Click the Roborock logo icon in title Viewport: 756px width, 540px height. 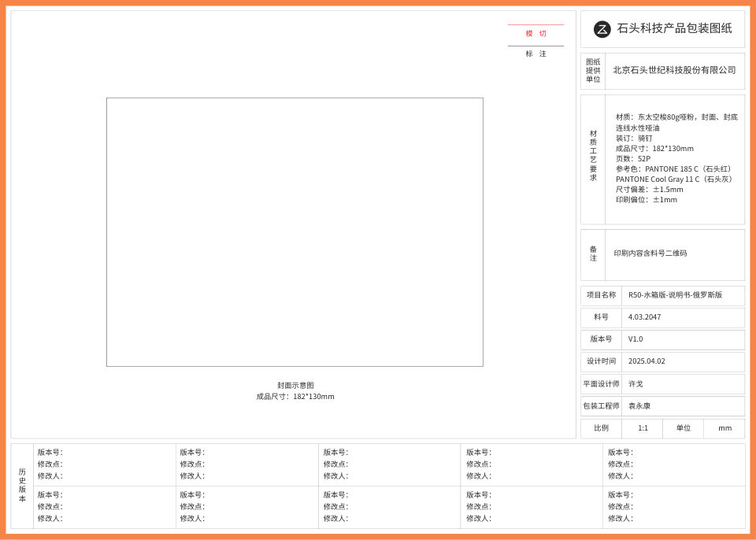602,29
